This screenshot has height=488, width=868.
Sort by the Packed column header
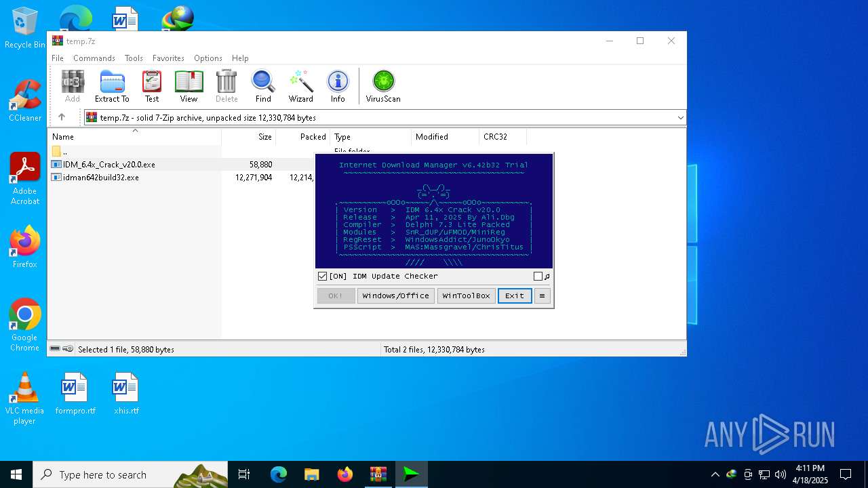point(302,136)
